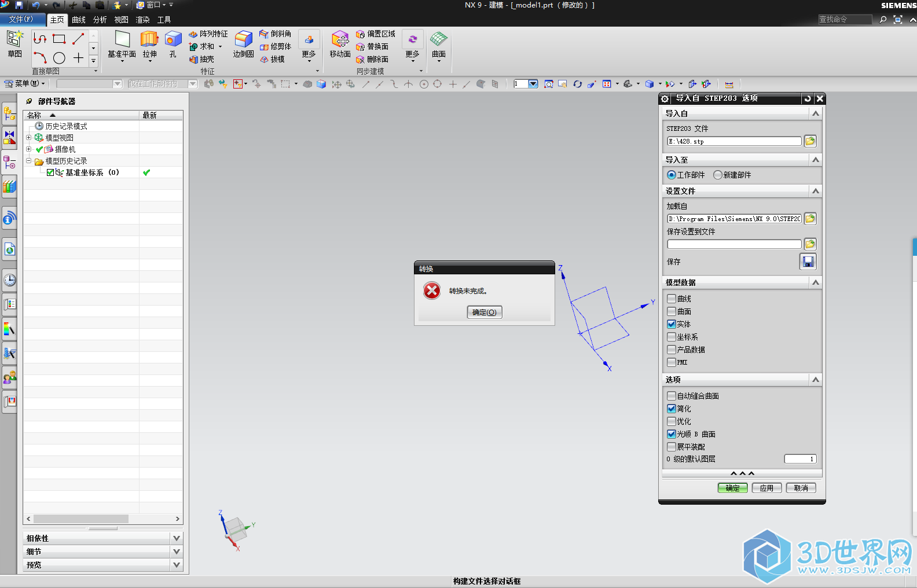Collapse the 模型数据 section

[816, 282]
